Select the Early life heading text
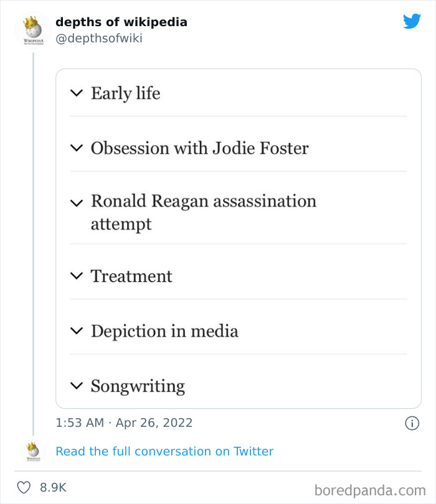Screen dimensions: 436x504 pos(125,93)
